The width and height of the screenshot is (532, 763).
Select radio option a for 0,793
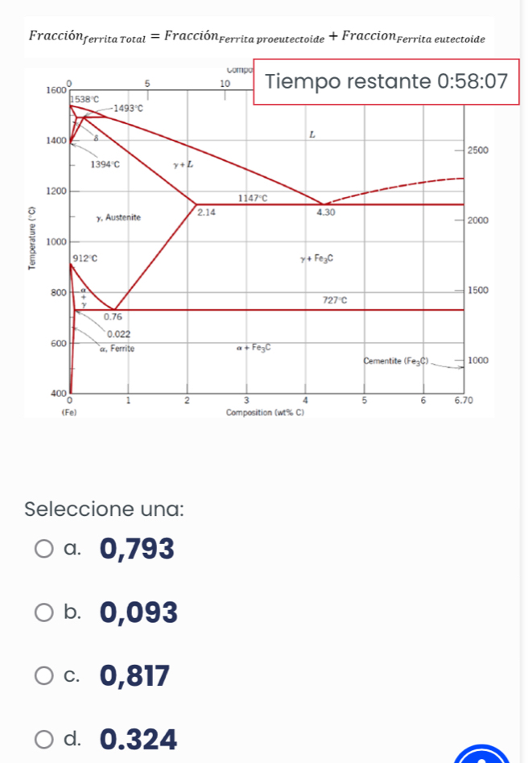pyautogui.click(x=45, y=549)
